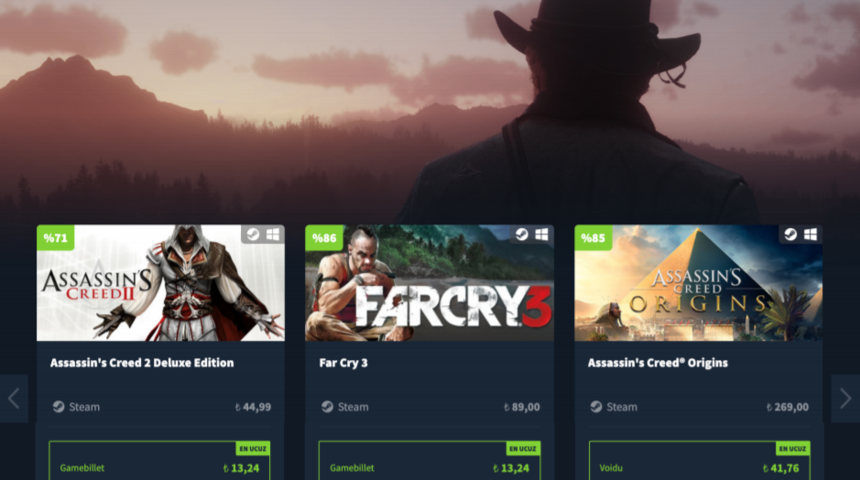The image size is (860, 480).
Task: Select Gamebillet 13,24 offer for Far Cry 3
Action: point(429,461)
